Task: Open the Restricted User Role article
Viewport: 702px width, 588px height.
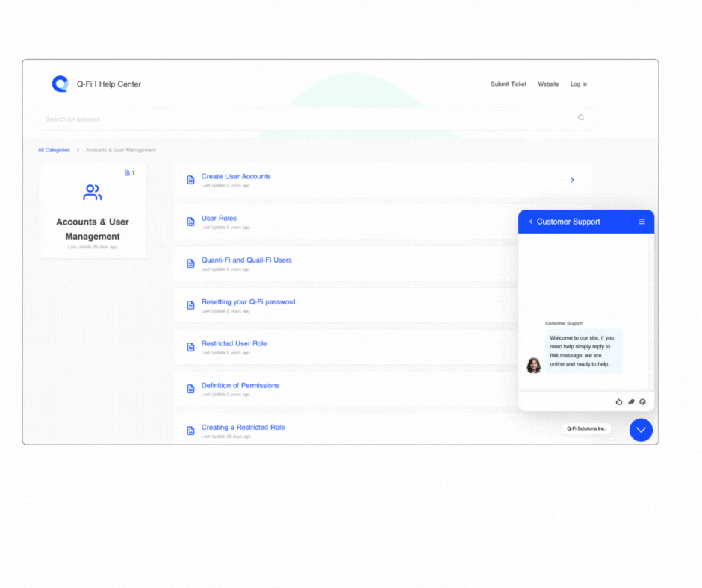Action: tap(234, 344)
